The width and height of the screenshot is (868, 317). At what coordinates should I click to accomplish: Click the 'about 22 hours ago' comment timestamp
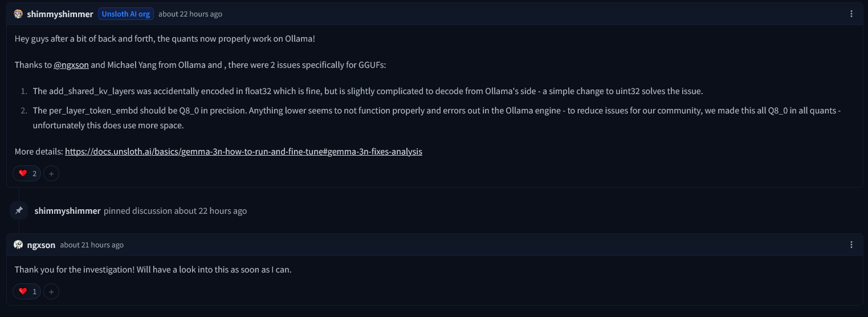click(x=190, y=14)
